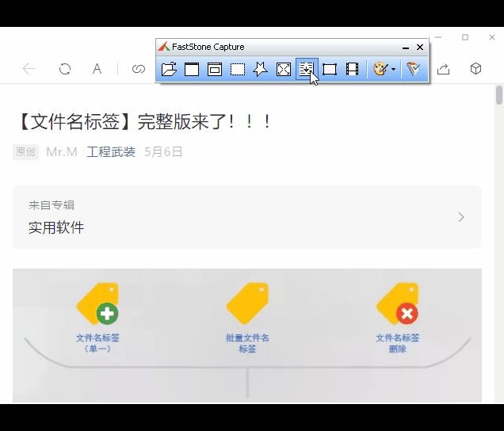Click the 批量文件名标签 tag icon
Screen dimensions: 504x431
click(247, 303)
